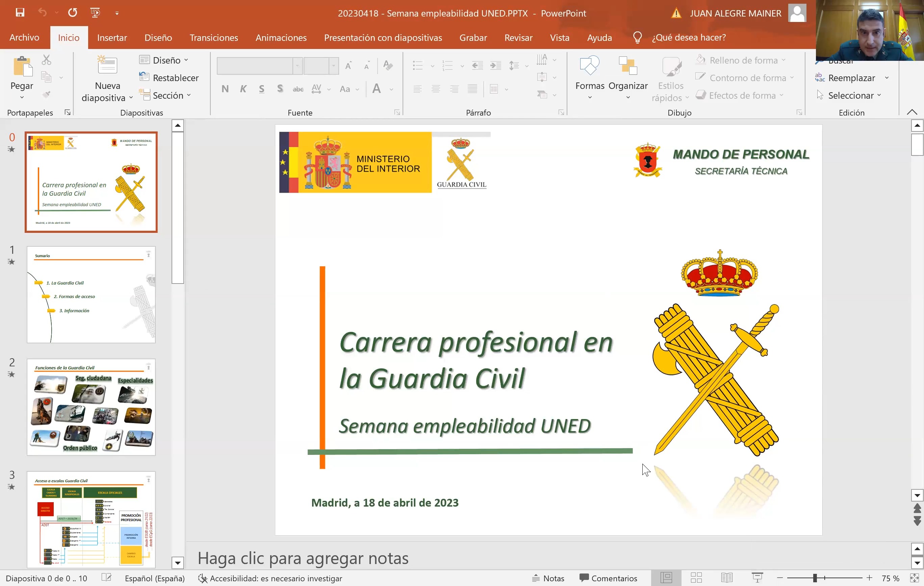Click the Clear all formatting icon
This screenshot has width=924, height=586.
tap(388, 66)
